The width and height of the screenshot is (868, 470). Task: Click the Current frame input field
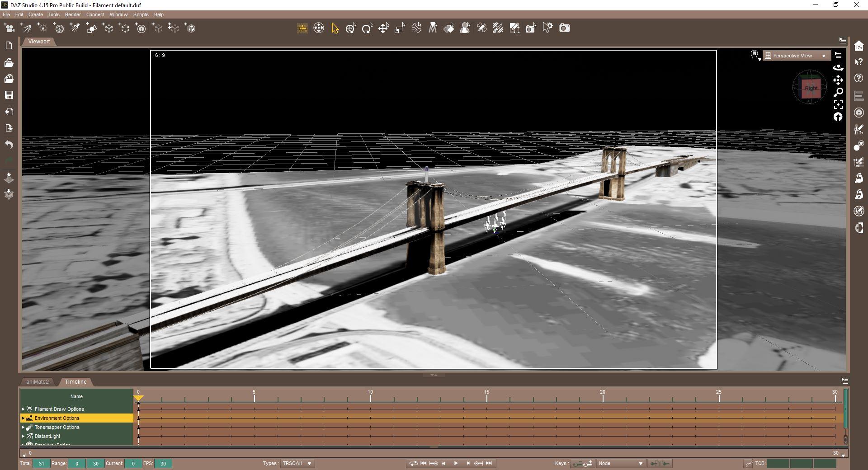133,463
